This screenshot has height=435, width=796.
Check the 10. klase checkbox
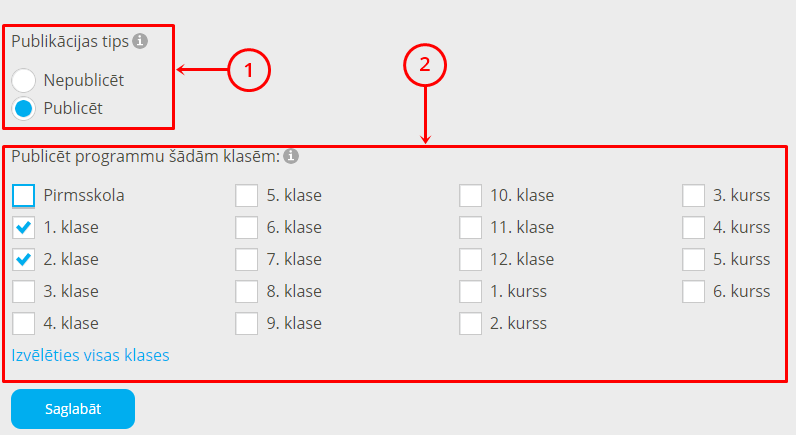pos(471,195)
